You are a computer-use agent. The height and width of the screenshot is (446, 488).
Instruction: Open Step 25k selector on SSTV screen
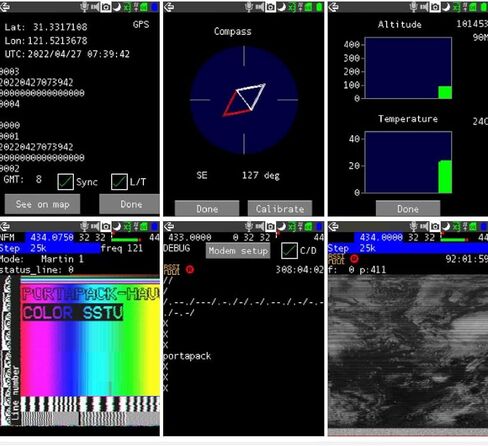[50, 248]
